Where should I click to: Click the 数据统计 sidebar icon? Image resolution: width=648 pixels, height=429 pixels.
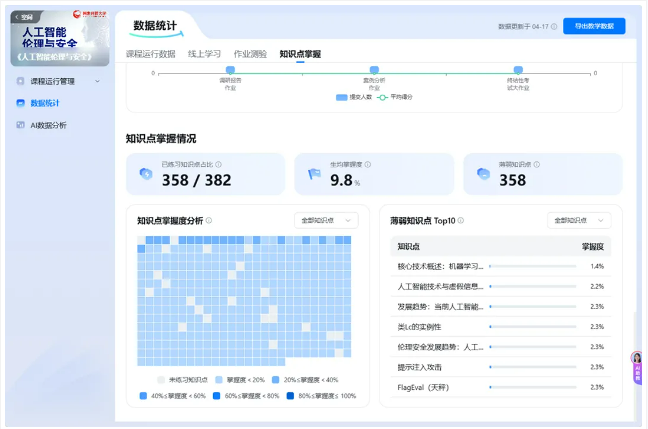tap(20, 103)
